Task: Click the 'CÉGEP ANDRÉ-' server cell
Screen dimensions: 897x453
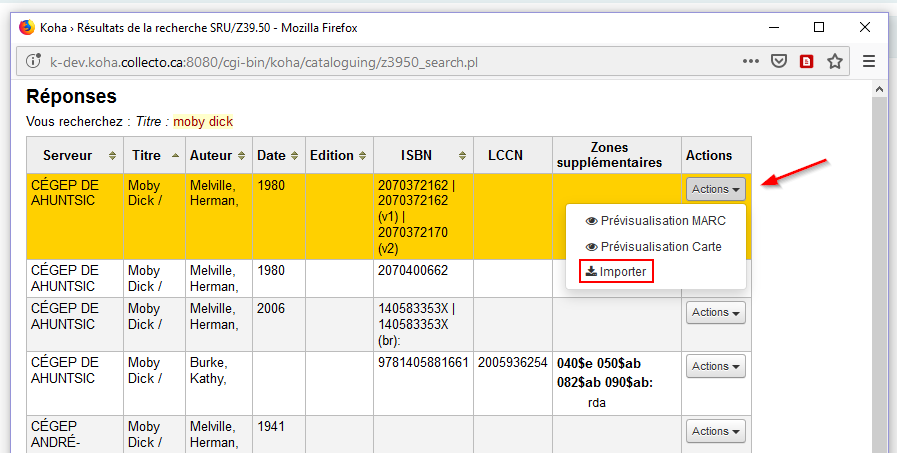Action: 75,435
